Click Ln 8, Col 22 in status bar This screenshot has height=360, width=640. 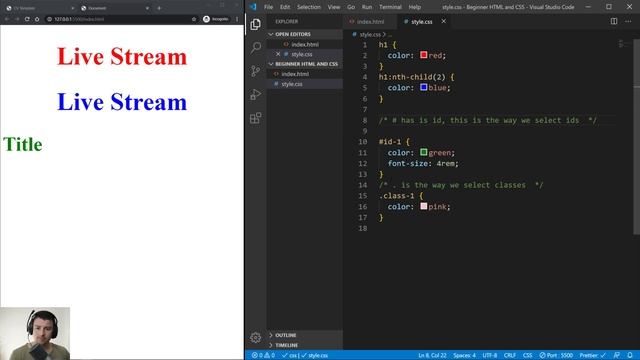[x=432, y=355]
